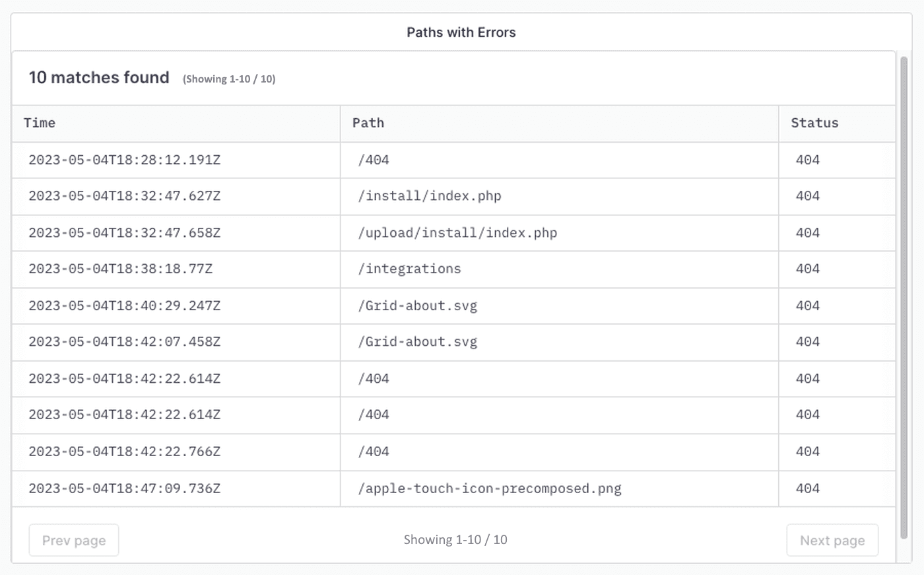Open the /apple-touch-icon-precomposed.png entry
Viewport: 924px width, 575px height.
(x=489, y=489)
